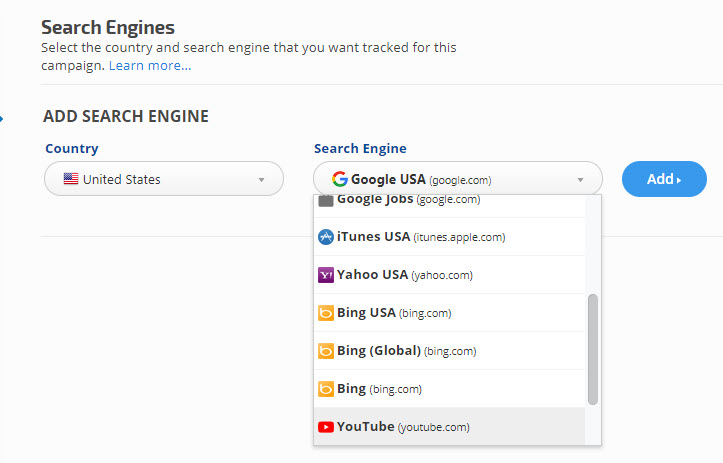Click the United States flag icon

pyautogui.click(x=71, y=180)
